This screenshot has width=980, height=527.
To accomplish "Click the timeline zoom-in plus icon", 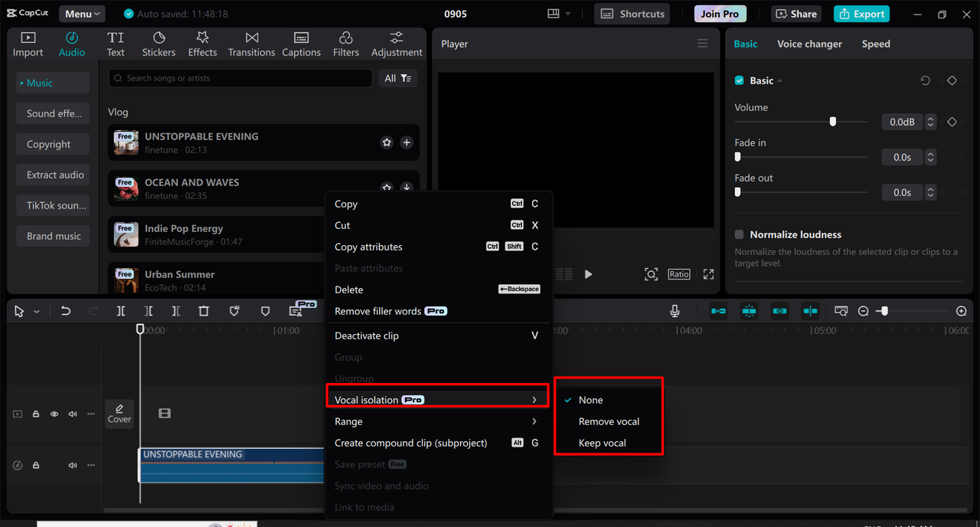I will pos(962,311).
